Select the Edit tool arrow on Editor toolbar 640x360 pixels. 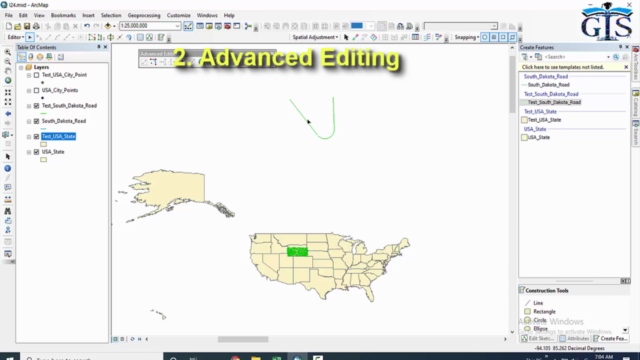[30, 37]
